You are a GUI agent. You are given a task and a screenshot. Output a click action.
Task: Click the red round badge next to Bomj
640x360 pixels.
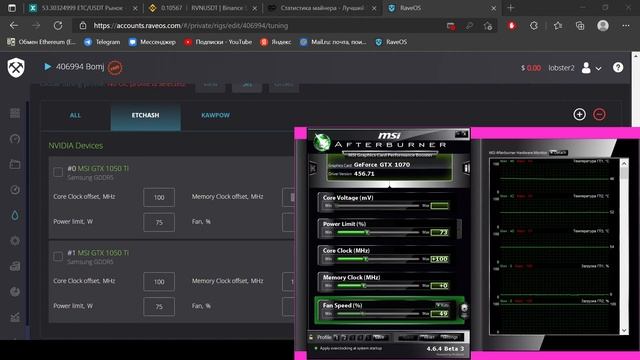[115, 68]
